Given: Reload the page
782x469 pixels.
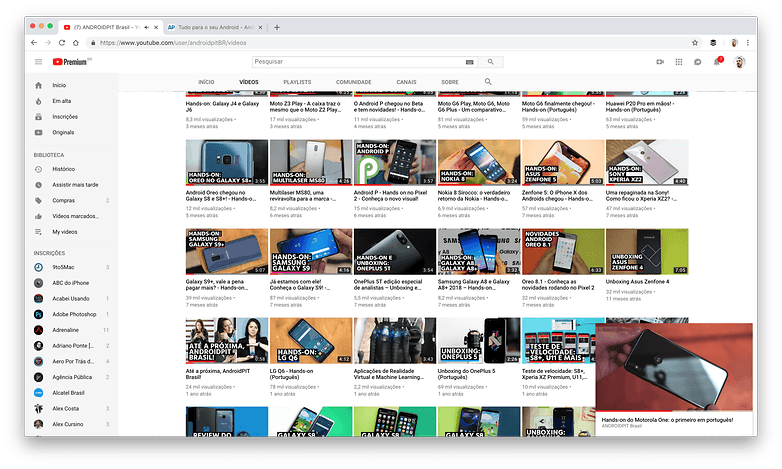Looking at the screenshot, I should (62, 43).
